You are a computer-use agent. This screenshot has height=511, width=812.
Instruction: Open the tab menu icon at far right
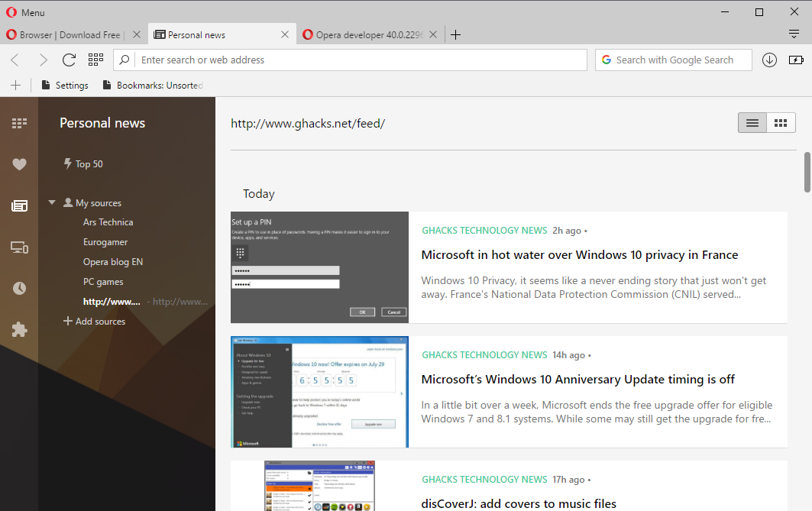tap(794, 34)
